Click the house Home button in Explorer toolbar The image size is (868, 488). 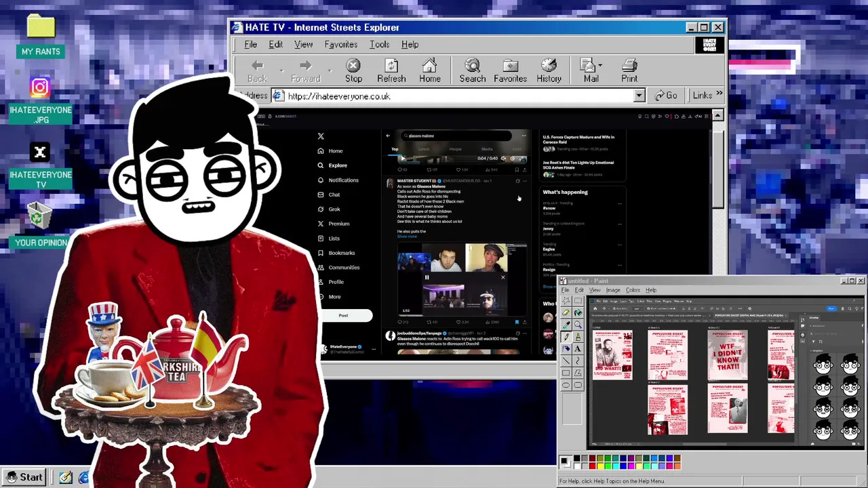[429, 70]
